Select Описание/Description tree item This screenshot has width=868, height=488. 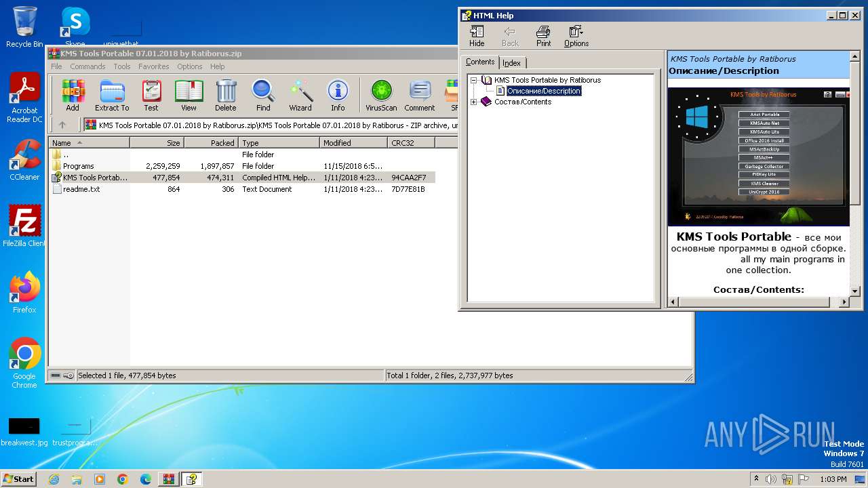[x=544, y=91]
